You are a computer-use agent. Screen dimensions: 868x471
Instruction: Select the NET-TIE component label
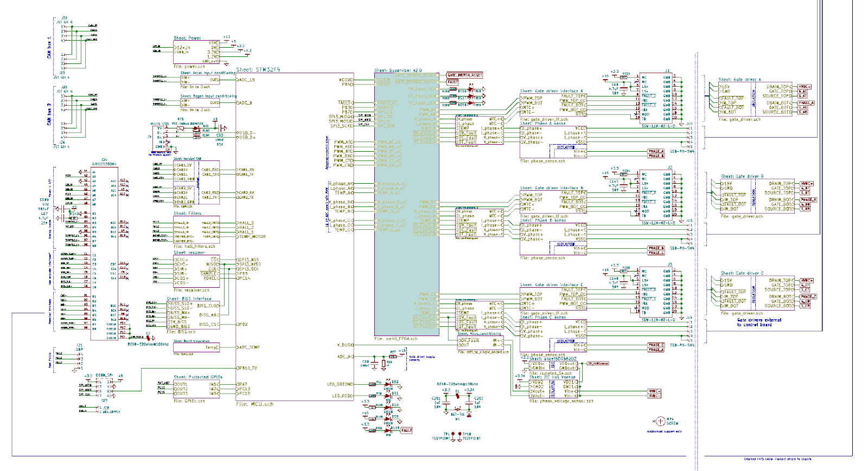point(457,415)
